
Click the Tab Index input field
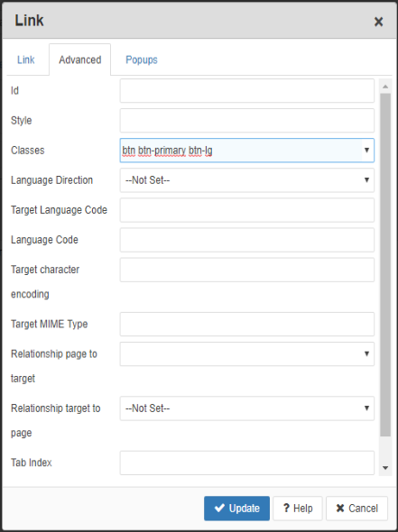(x=247, y=463)
